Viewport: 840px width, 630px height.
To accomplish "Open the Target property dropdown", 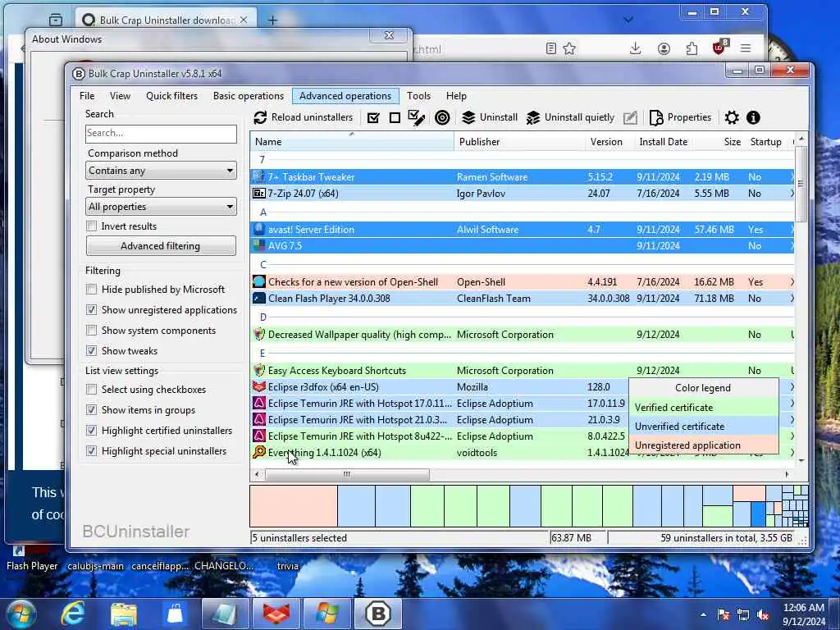I will [x=161, y=206].
